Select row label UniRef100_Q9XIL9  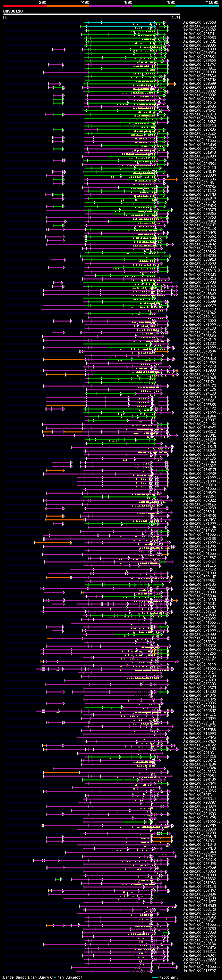point(199,340)
